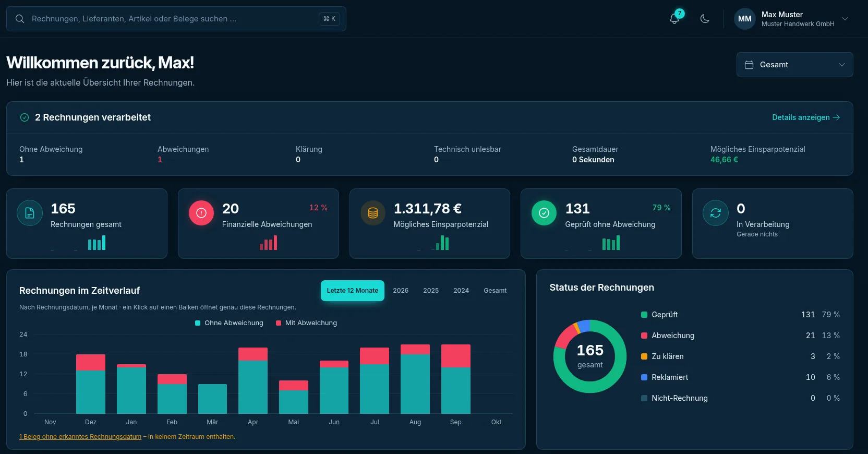Click the 46,66 € Einsparpotenzial value

[724, 160]
